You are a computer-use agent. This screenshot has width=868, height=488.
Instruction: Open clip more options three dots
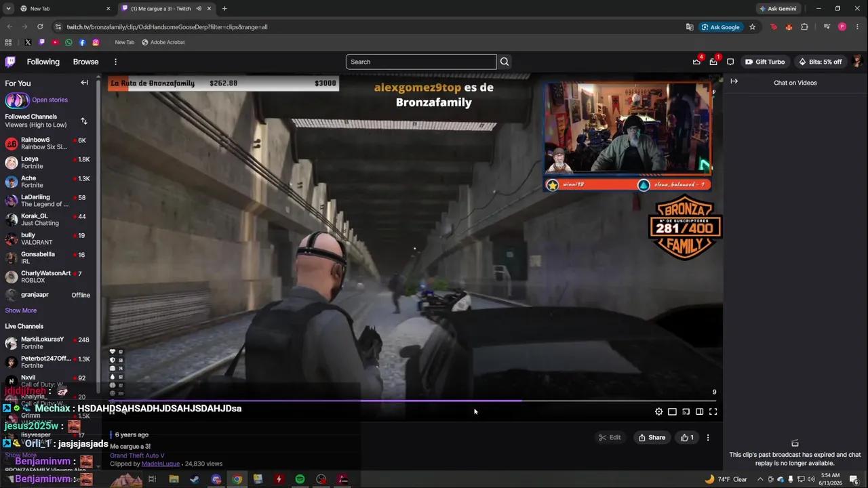click(708, 438)
